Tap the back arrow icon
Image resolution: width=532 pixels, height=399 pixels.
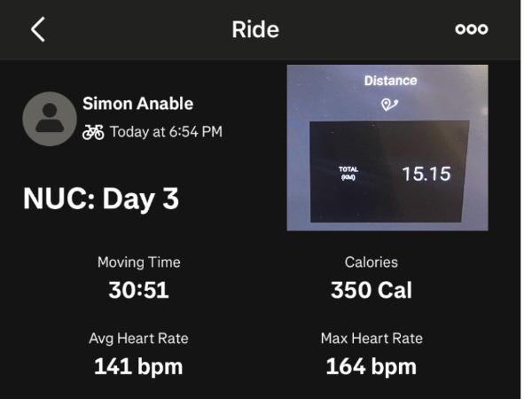pyautogui.click(x=37, y=29)
